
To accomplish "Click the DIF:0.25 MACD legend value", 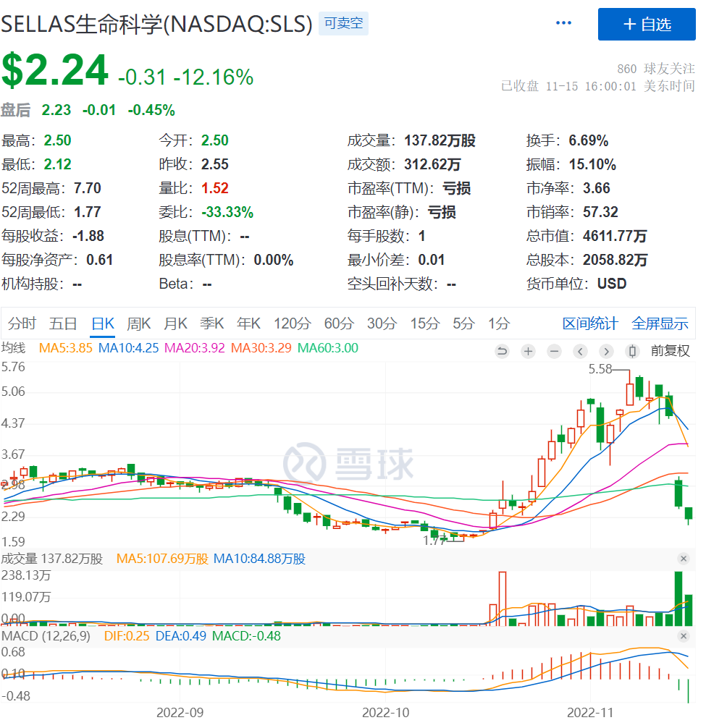I will (126, 636).
